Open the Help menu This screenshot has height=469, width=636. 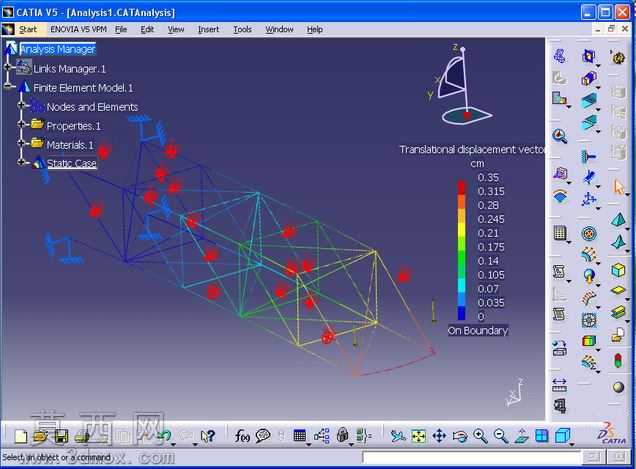314,30
